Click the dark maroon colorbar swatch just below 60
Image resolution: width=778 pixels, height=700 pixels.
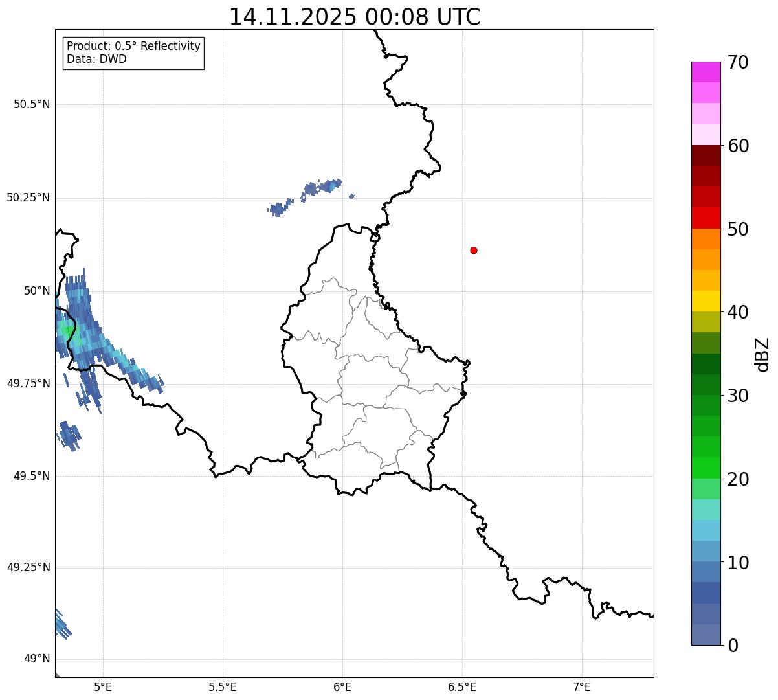[706, 155]
